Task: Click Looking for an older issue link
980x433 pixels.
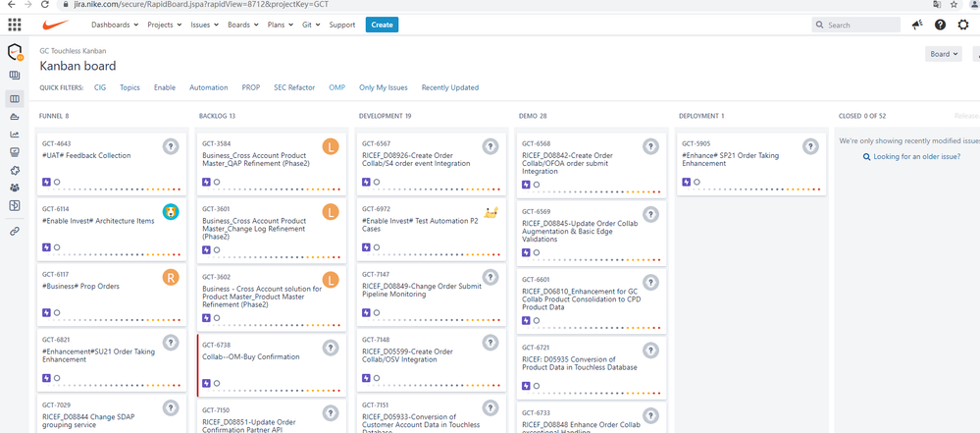Action: [x=916, y=156]
